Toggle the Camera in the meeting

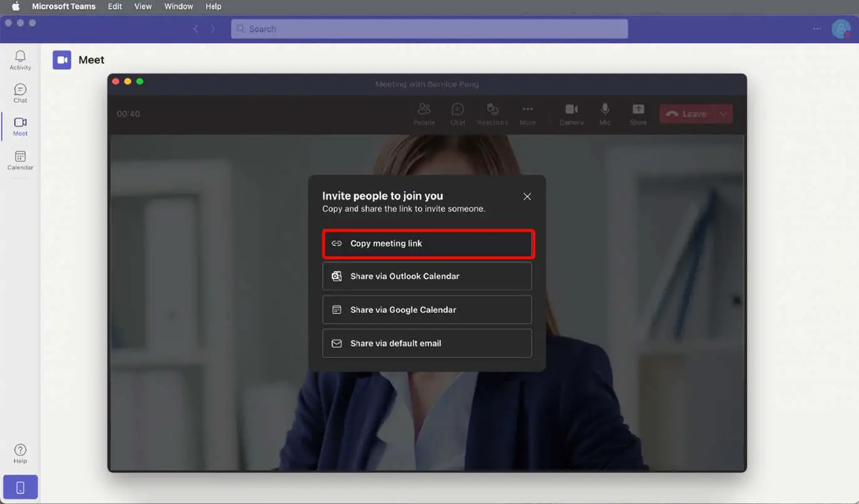[x=571, y=114]
